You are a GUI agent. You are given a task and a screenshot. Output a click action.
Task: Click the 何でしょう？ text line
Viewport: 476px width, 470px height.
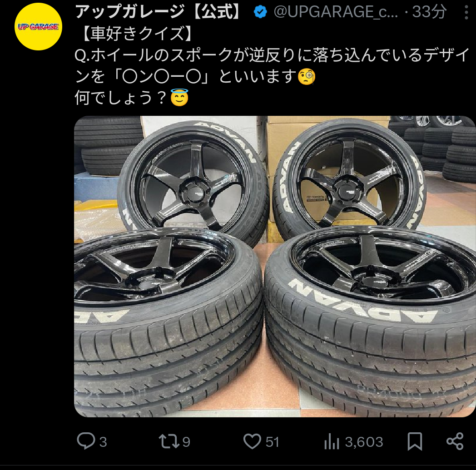(131, 98)
